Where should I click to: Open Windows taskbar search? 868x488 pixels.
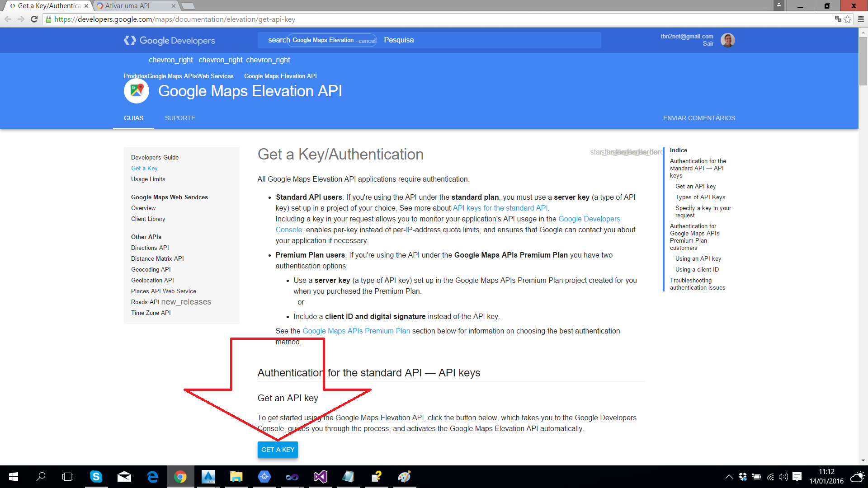coord(41,477)
